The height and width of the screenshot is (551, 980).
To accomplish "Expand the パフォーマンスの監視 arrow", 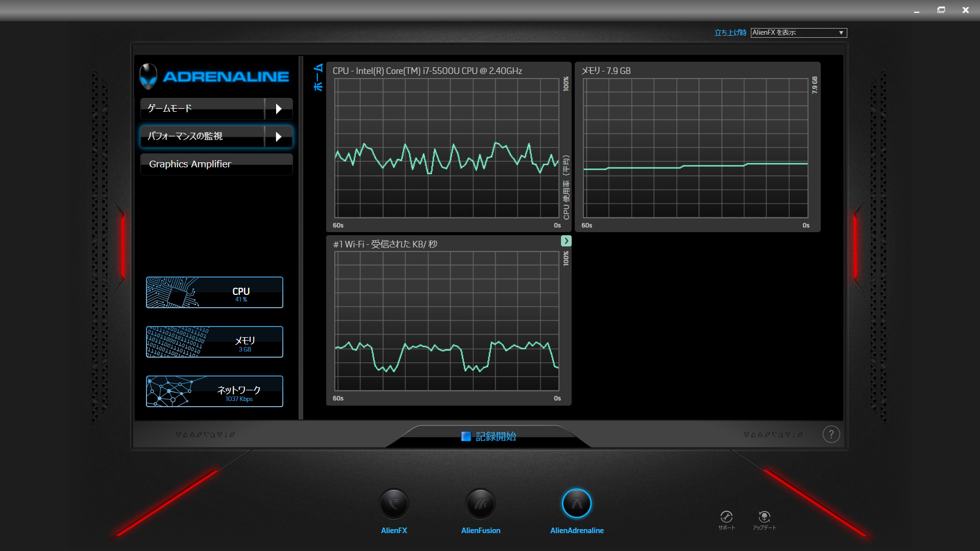I will (279, 137).
